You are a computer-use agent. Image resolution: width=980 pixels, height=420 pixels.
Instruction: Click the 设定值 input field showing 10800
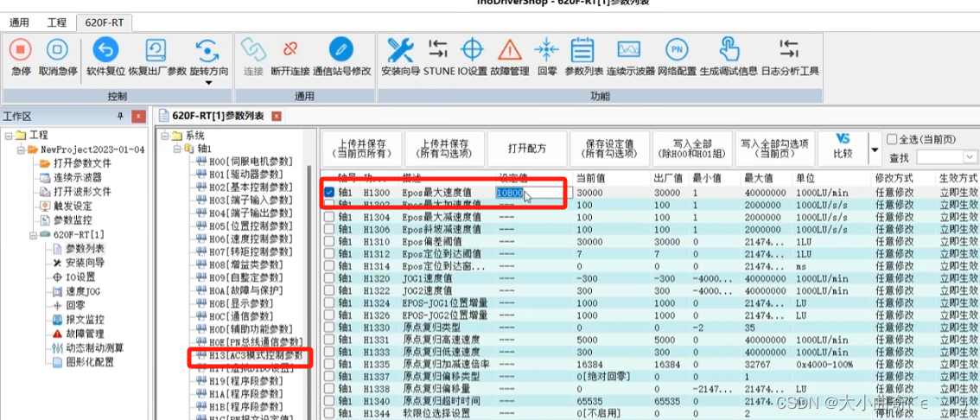534,193
